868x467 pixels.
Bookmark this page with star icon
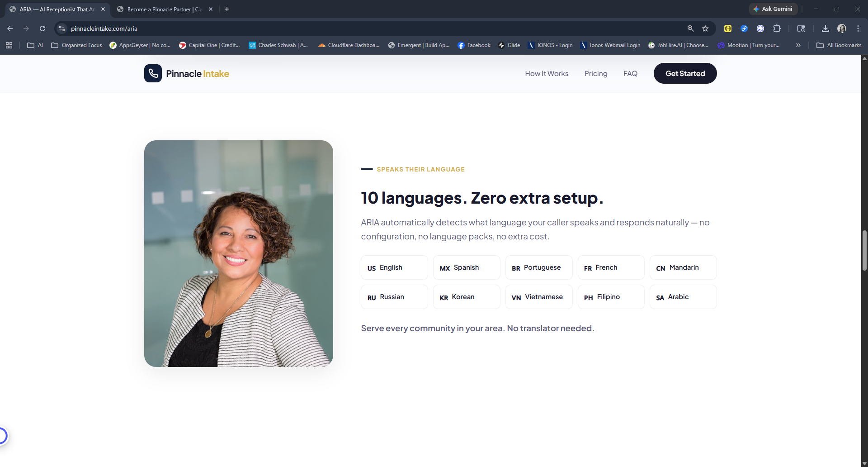[705, 29]
